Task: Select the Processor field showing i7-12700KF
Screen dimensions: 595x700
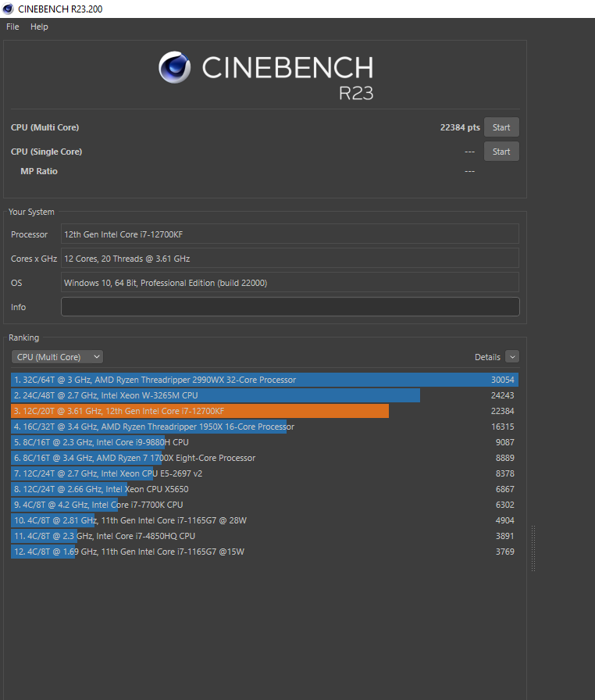Action: click(x=290, y=234)
